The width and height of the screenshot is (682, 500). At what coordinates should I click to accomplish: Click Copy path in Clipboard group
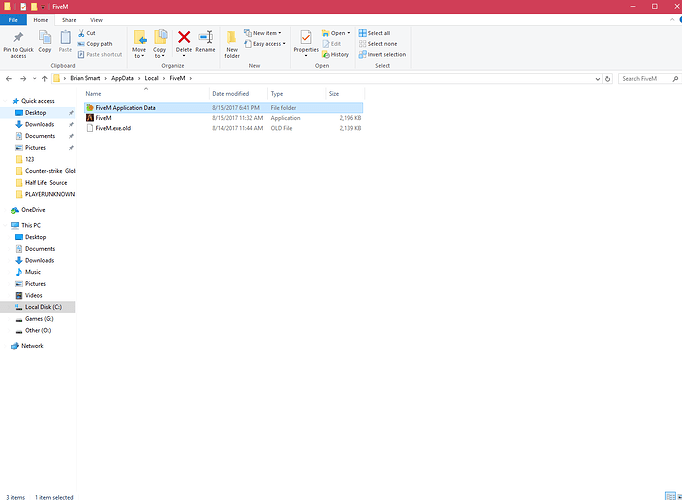[x=95, y=44]
